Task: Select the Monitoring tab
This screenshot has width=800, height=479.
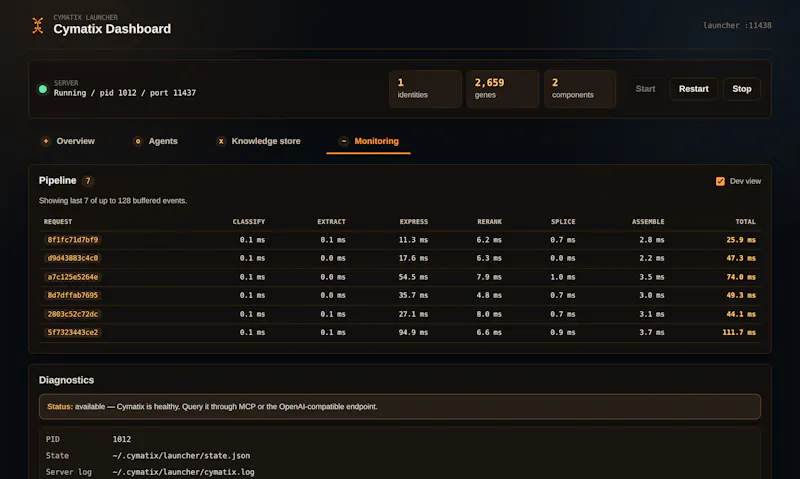Action: (368, 141)
